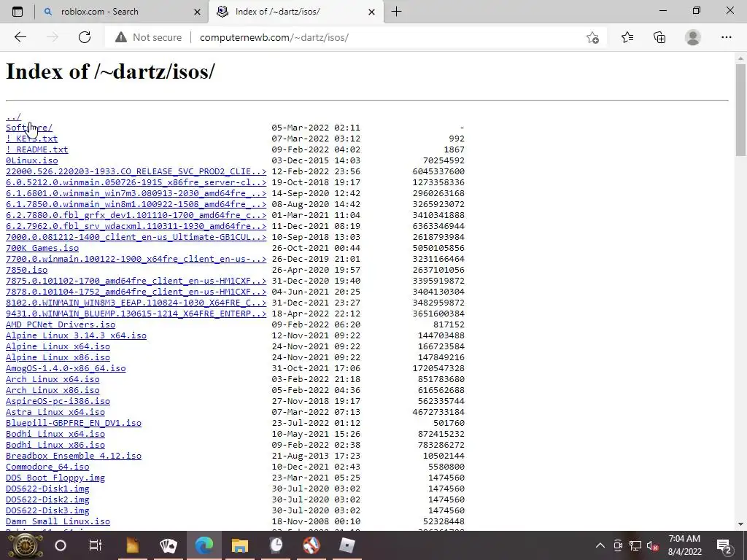Download AMD PCNet Drivers.iso
Viewport: 747px width, 560px height.
(61, 324)
